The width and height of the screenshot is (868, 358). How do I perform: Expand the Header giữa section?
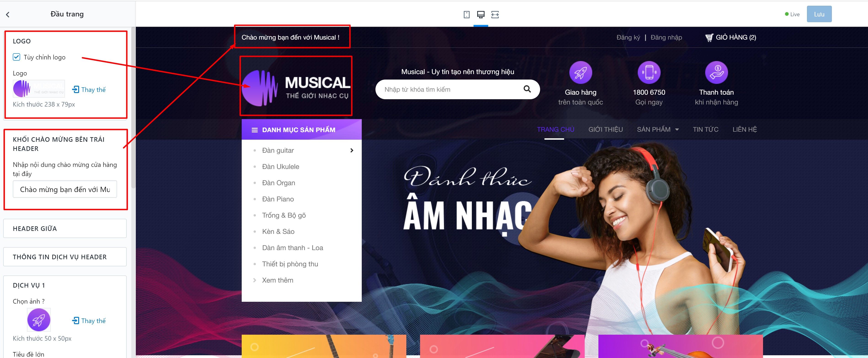[65, 229]
